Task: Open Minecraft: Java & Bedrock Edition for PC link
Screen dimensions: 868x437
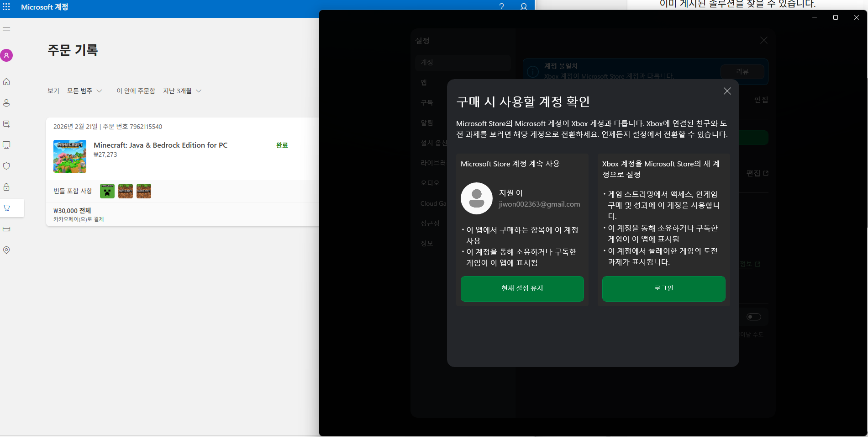Action: [x=160, y=145]
